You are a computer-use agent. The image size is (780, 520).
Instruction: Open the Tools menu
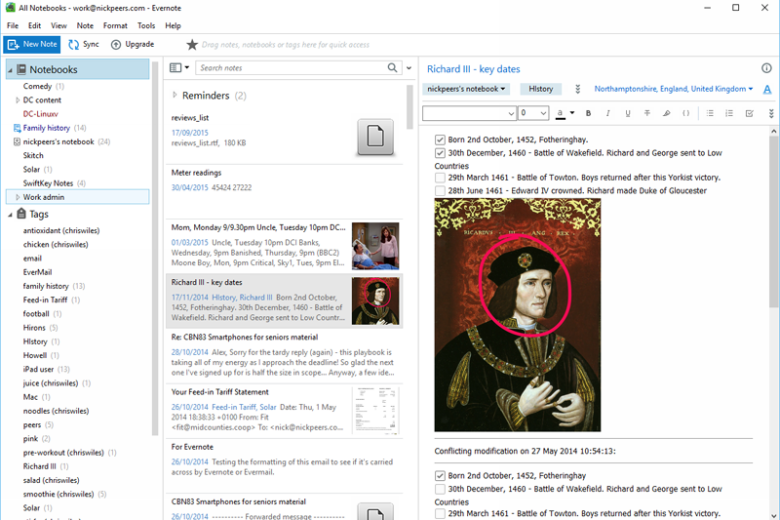146,26
